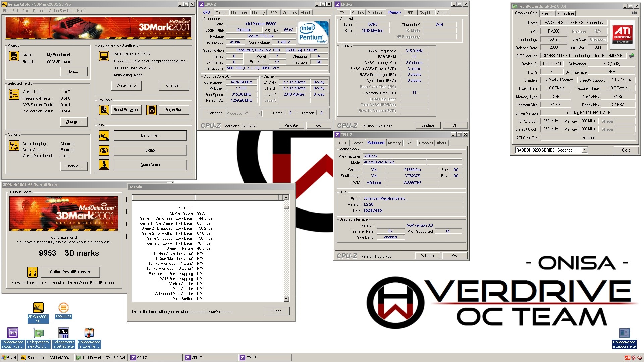
Task: Open the SPD tab in the CPU-Z Memory window
Action: [x=410, y=13]
